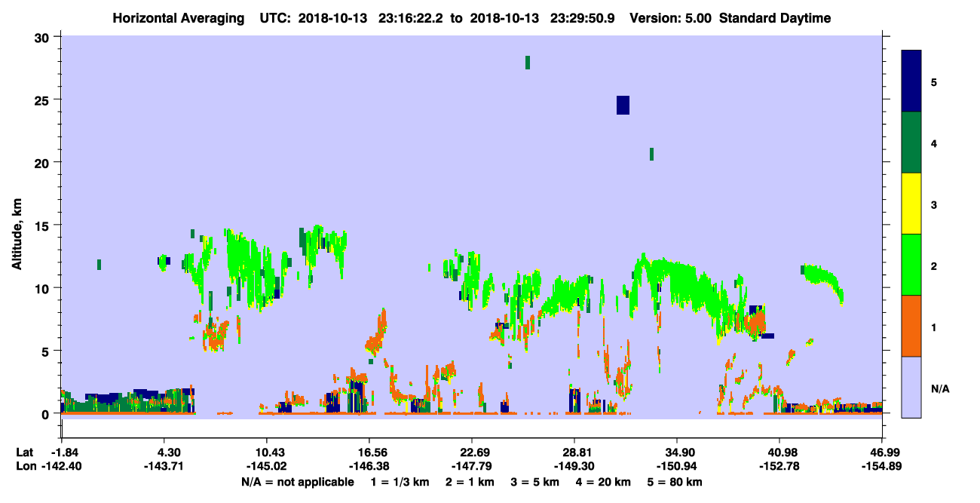Click the longitude value -145.02
This screenshot has width=980, height=503.
pyautogui.click(x=266, y=467)
